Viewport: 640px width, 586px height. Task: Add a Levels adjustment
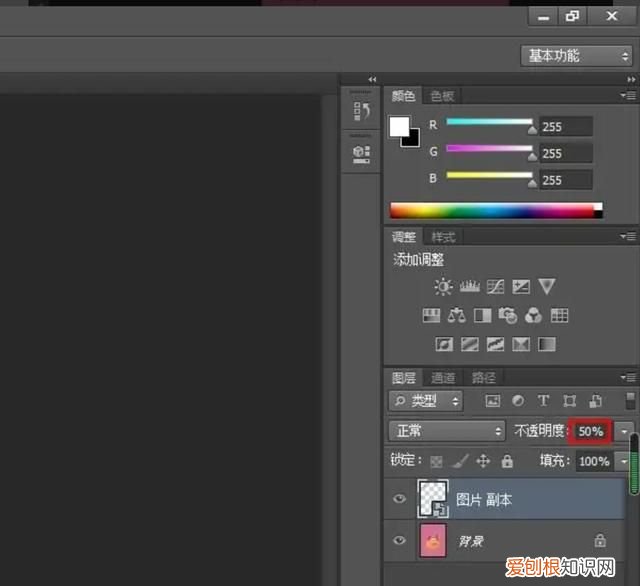click(470, 286)
